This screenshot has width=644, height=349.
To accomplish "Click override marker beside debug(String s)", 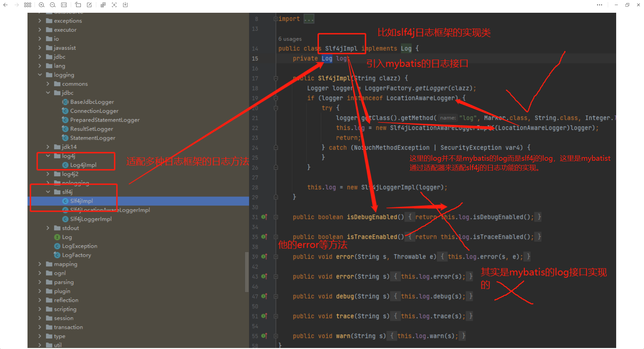I will click(264, 296).
